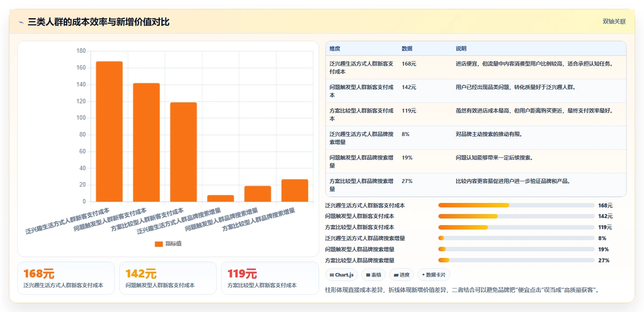
Task: Click the 双轴关联 badge in the header
Action: click(x=614, y=22)
